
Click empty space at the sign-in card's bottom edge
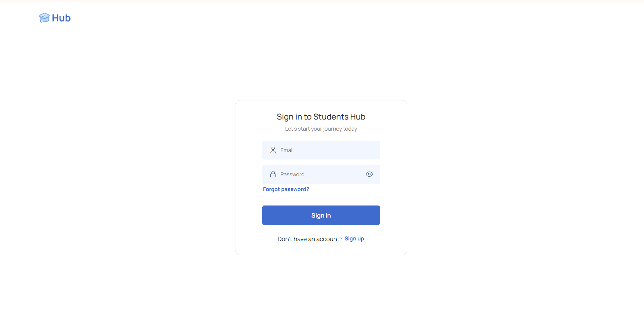pos(321,250)
